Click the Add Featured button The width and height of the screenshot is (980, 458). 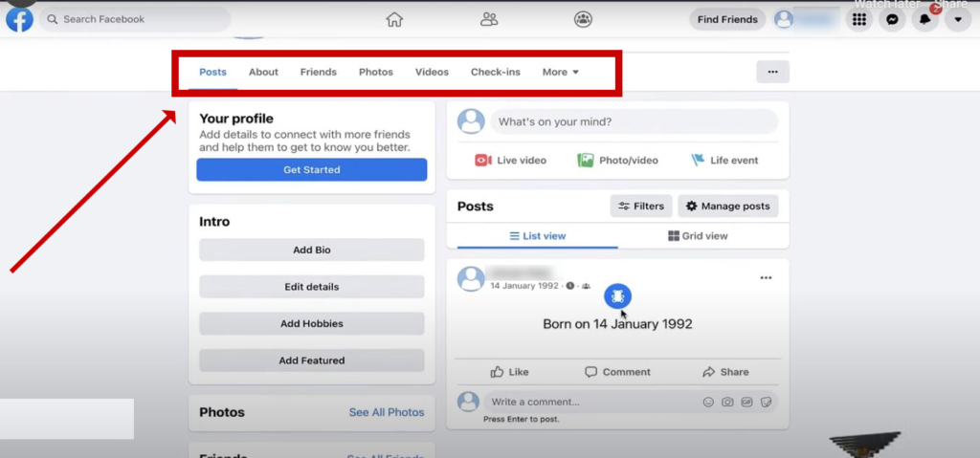(312, 360)
